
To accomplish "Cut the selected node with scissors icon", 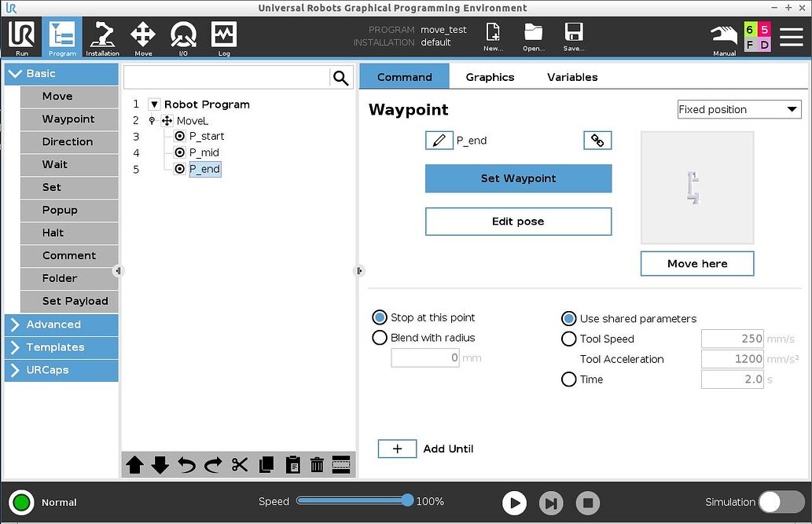I will click(x=240, y=464).
